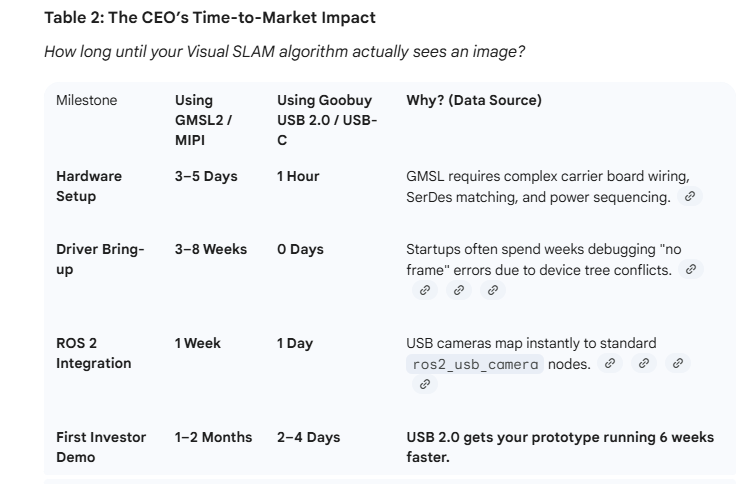Click the "0 Days" cell
Image resolution: width=754 pixels, height=484 pixels.
(300, 249)
